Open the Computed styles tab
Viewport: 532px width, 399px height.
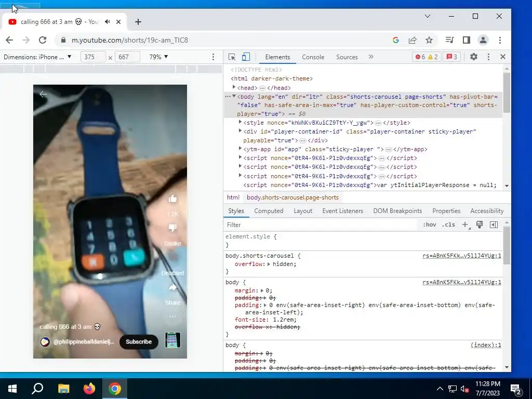pyautogui.click(x=269, y=211)
